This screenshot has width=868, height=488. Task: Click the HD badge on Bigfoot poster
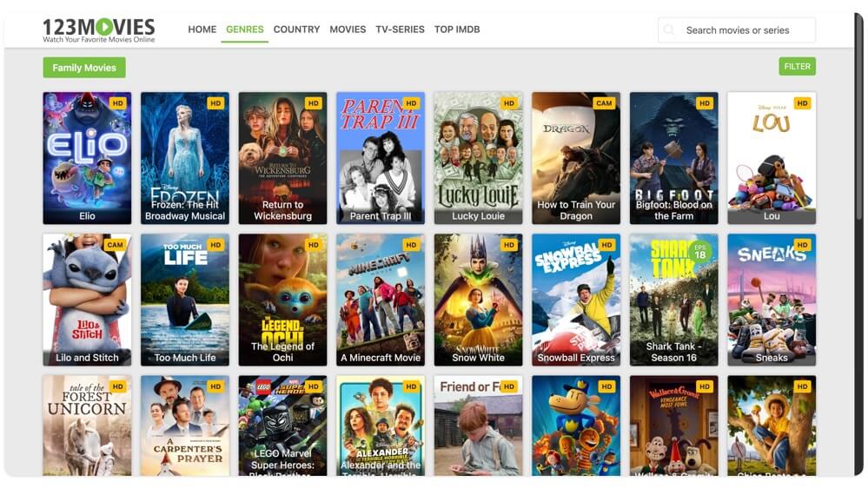[x=704, y=103]
